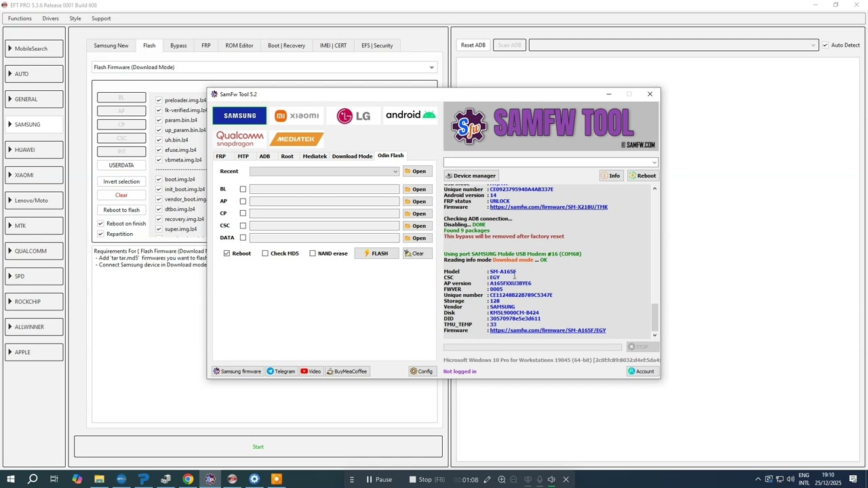Expand the SAMSUNG sidebar category

click(x=34, y=125)
